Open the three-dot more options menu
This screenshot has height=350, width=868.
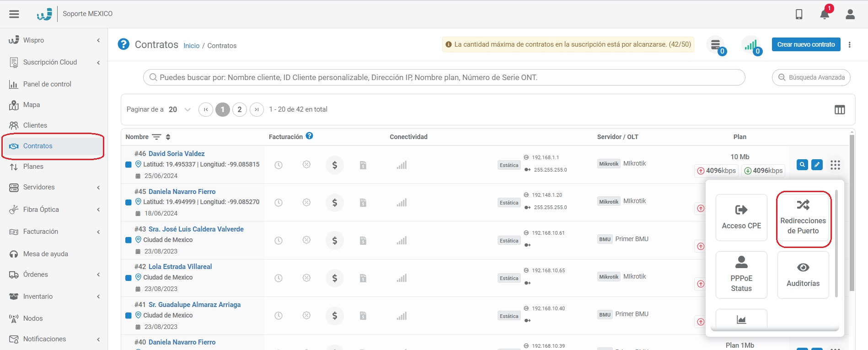tap(850, 45)
